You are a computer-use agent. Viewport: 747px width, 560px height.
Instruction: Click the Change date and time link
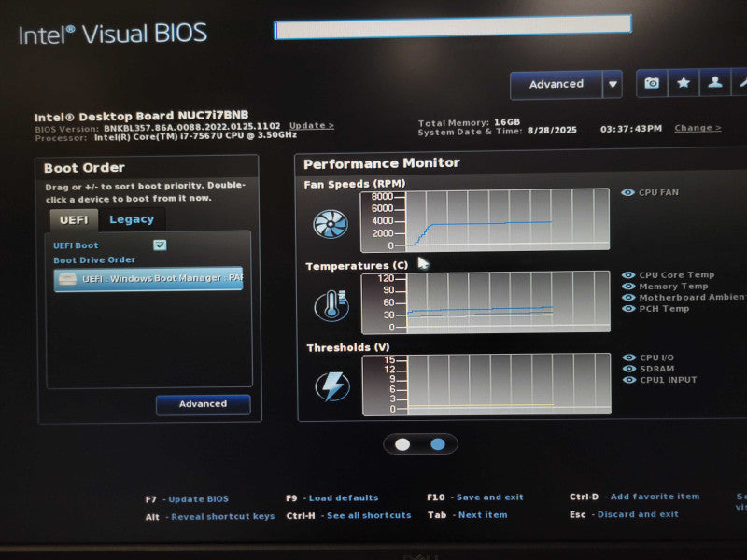click(x=698, y=128)
